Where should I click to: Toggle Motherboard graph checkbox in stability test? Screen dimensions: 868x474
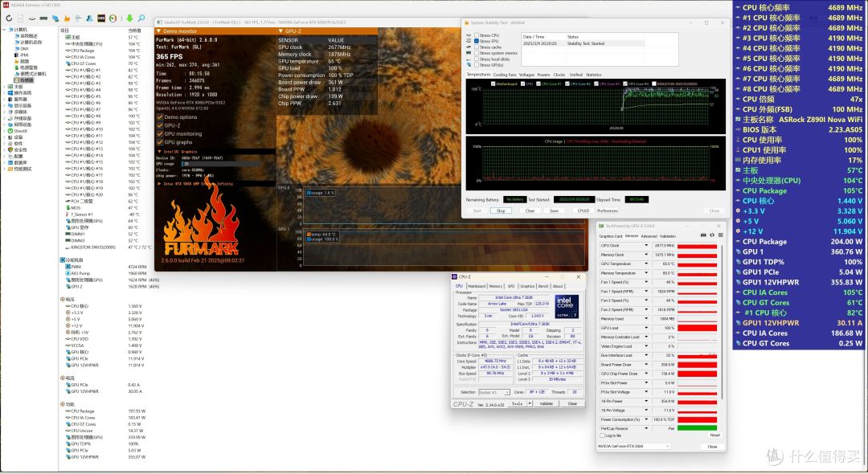click(493, 84)
